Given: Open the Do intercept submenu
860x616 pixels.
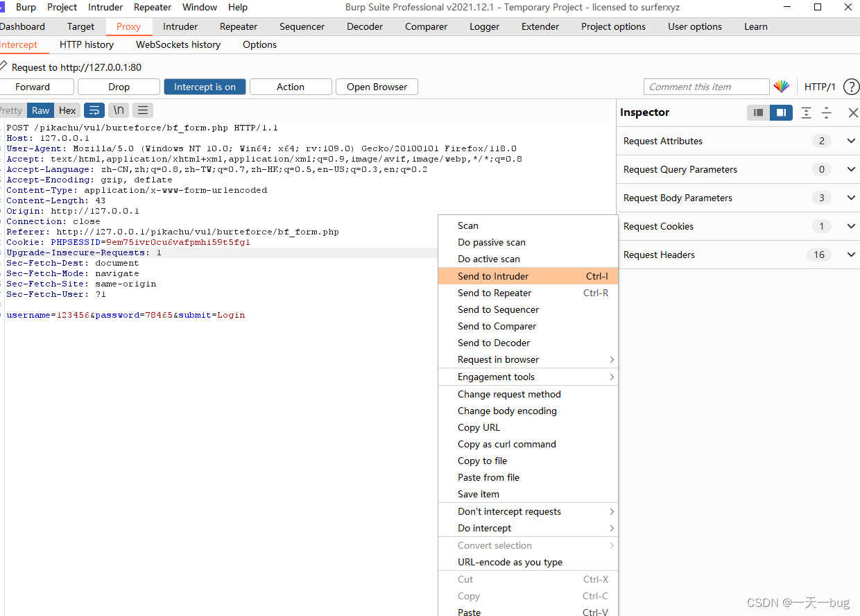Looking at the screenshot, I should pos(528,528).
